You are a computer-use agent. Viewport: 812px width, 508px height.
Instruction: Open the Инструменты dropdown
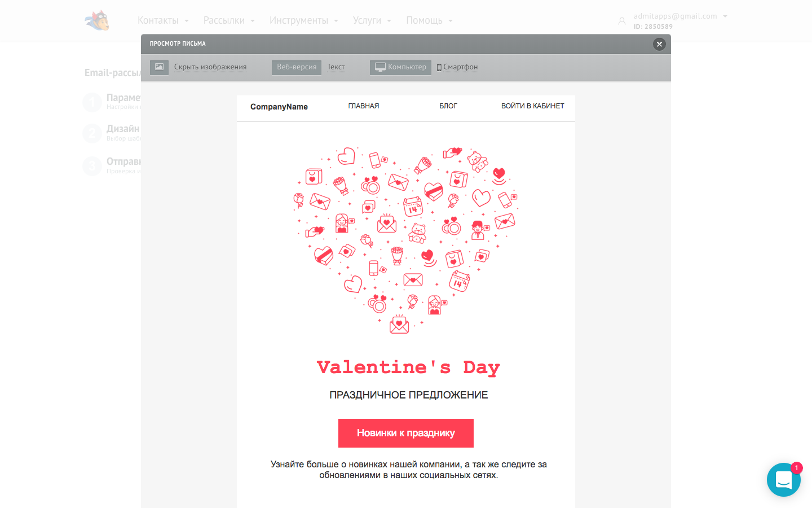[303, 21]
